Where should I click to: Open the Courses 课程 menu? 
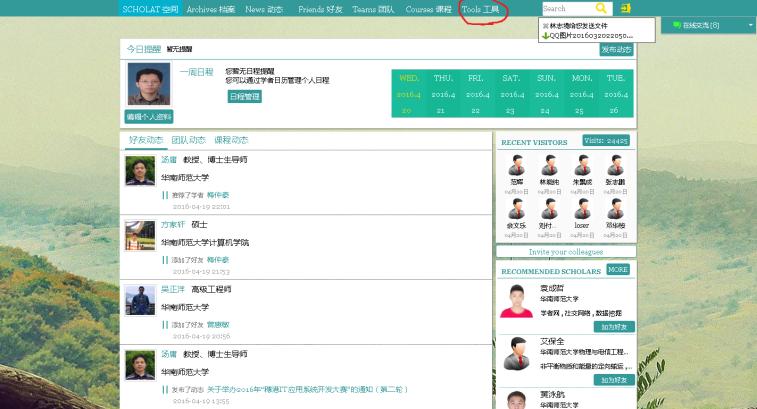pos(427,9)
